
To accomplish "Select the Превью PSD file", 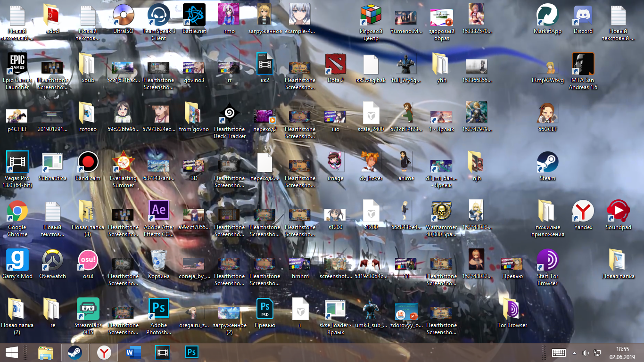I will (x=265, y=310).
